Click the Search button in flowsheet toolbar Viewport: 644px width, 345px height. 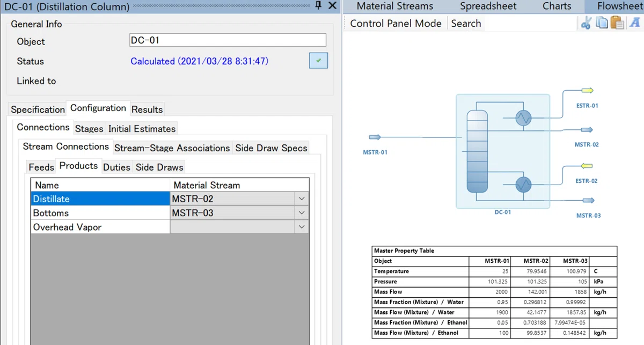[x=466, y=23]
